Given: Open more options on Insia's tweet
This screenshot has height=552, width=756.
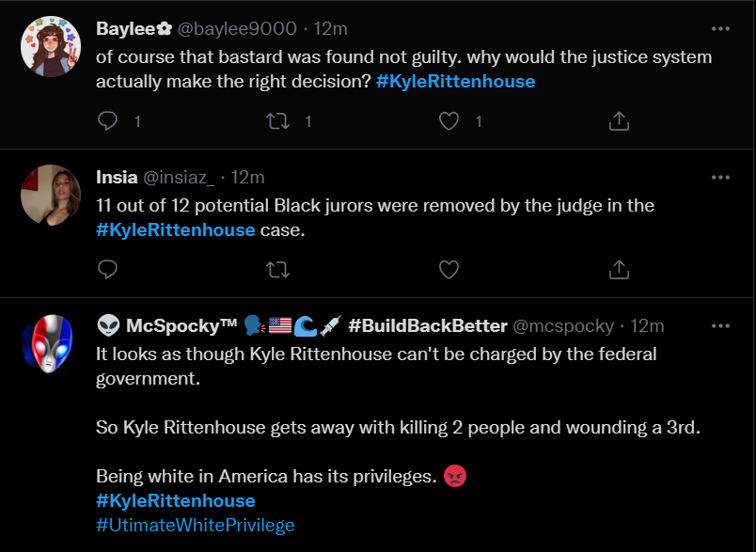Looking at the screenshot, I should [720, 177].
